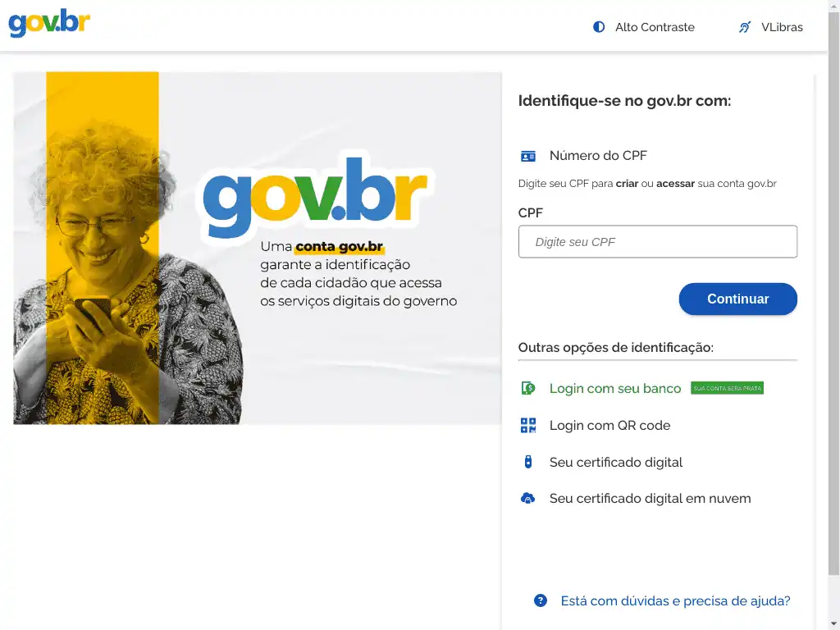Choose Seu certificado digital option
840x630 pixels.
click(x=615, y=463)
